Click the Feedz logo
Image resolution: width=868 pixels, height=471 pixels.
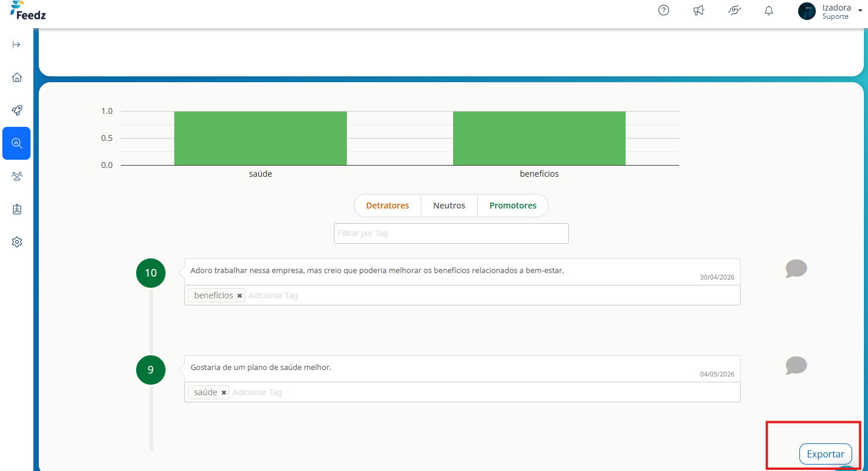pos(28,10)
